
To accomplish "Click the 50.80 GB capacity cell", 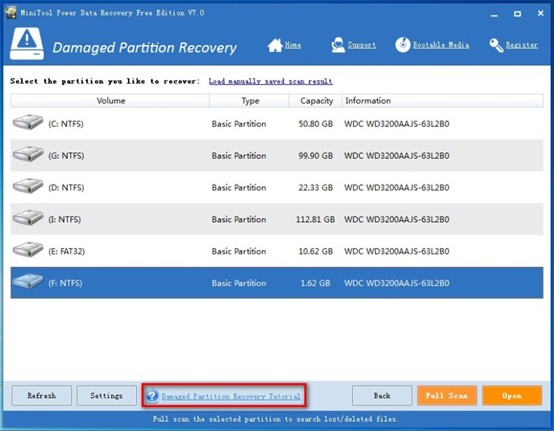I will point(316,124).
